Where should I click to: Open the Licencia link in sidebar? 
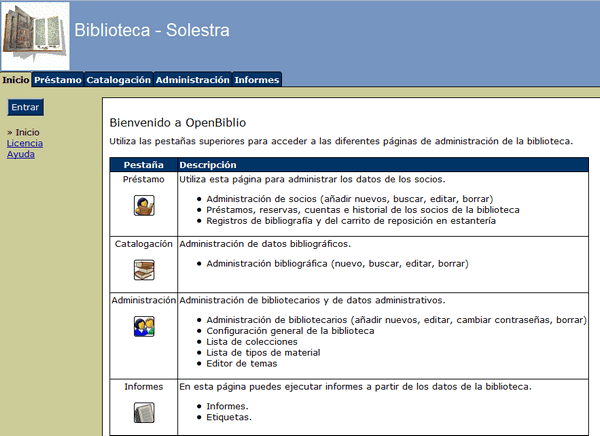tap(24, 143)
